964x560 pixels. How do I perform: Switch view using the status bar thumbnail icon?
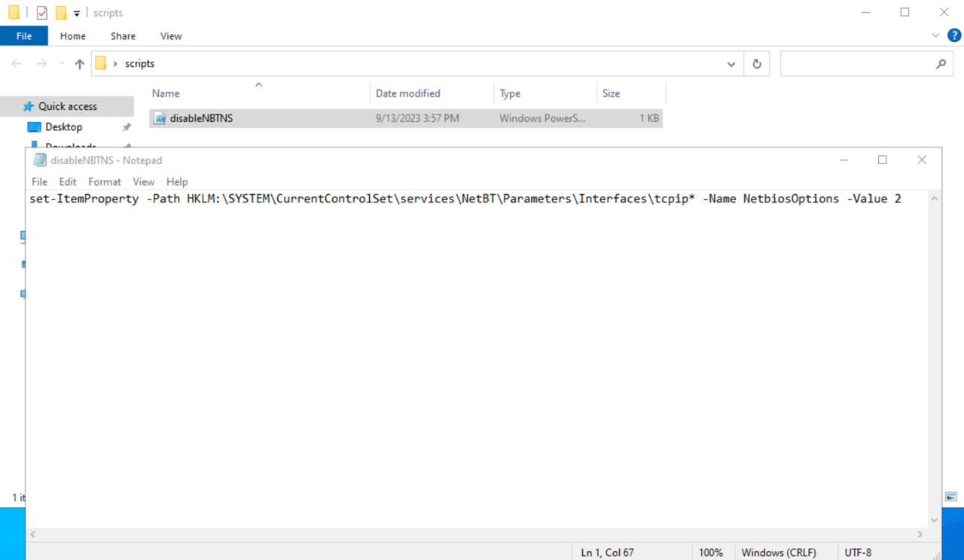(950, 498)
